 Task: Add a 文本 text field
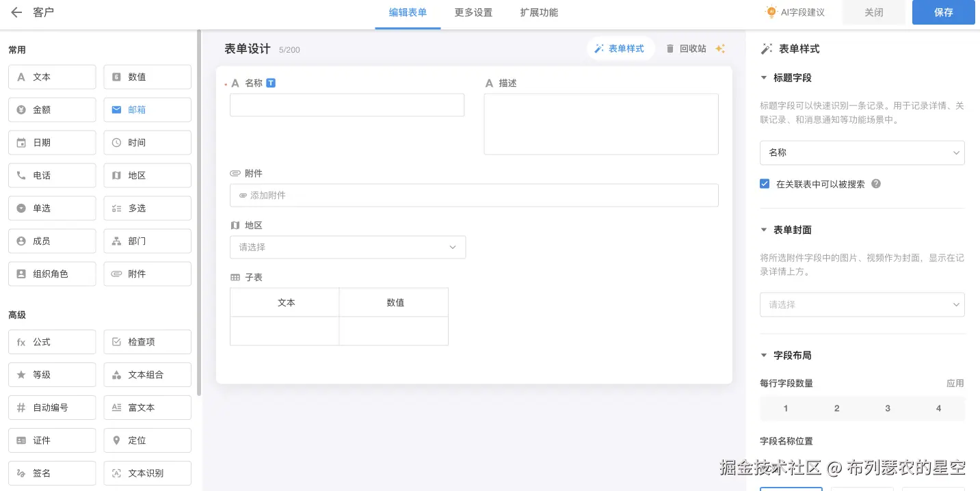click(52, 77)
